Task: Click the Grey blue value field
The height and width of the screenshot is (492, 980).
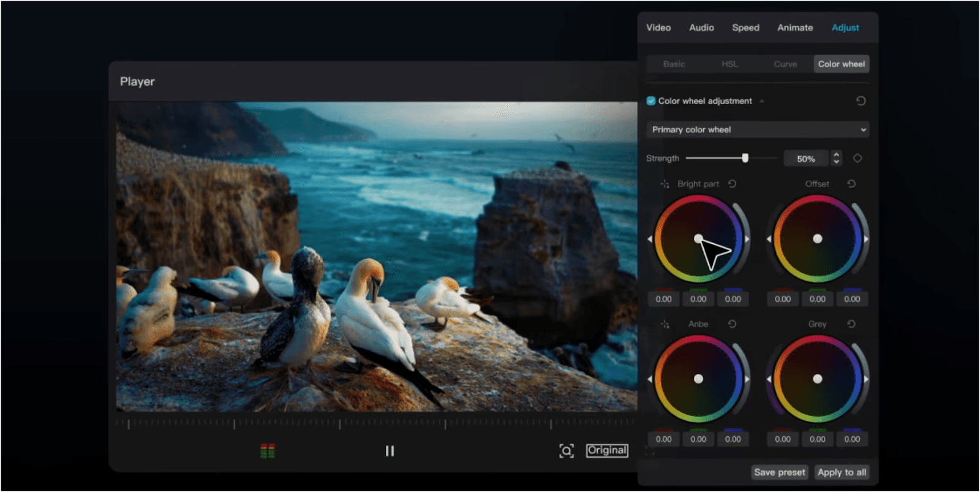Action: pos(852,439)
